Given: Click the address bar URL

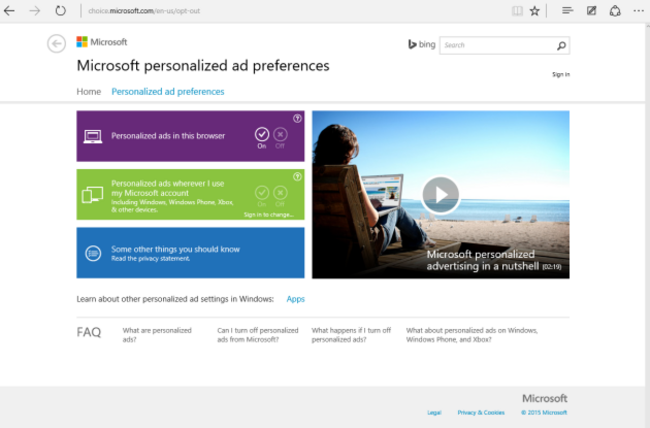Looking at the screenshot, I should [144, 11].
